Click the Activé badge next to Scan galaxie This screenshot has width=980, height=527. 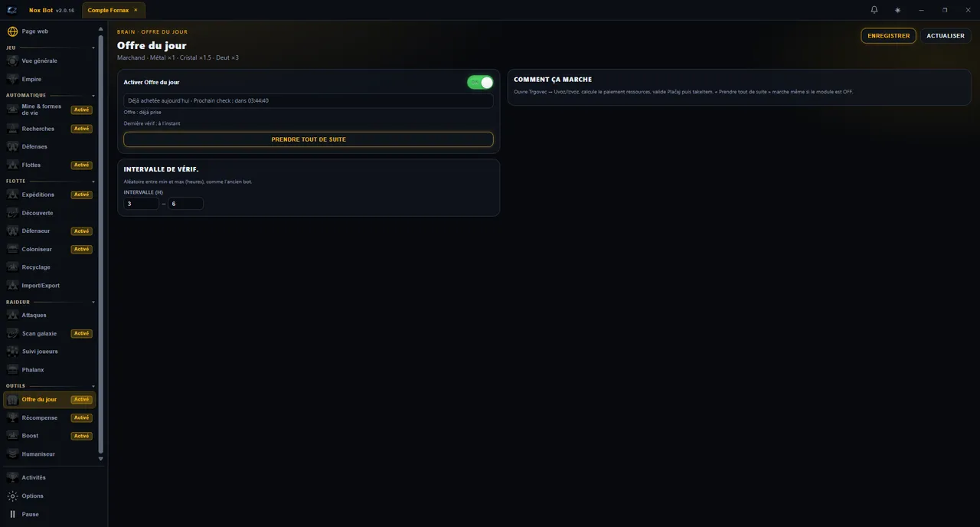(81, 333)
